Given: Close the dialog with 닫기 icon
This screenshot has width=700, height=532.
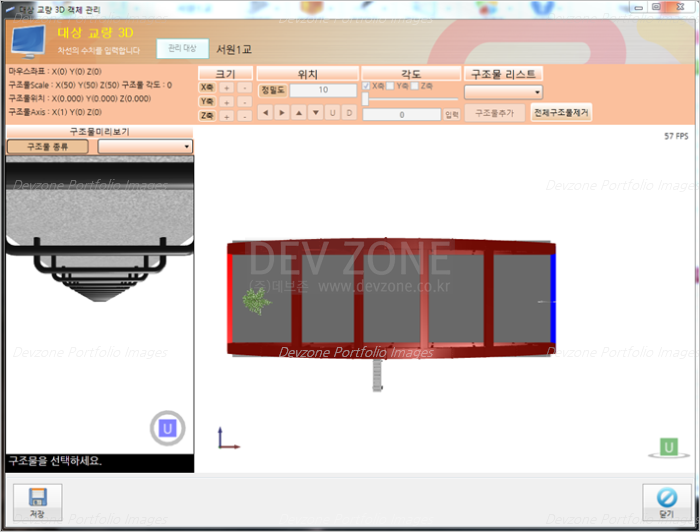Looking at the screenshot, I should 667,502.
